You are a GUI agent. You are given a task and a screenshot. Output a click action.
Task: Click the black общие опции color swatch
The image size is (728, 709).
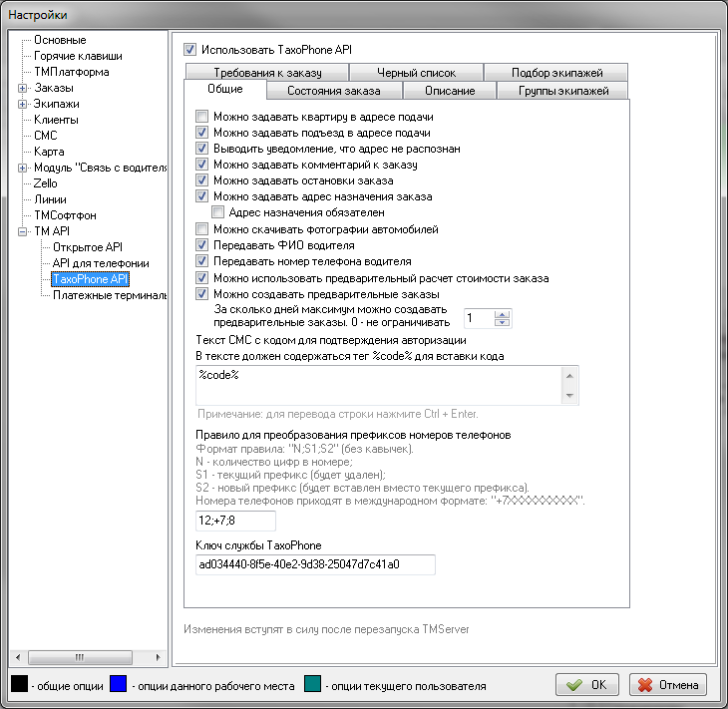click(20, 685)
